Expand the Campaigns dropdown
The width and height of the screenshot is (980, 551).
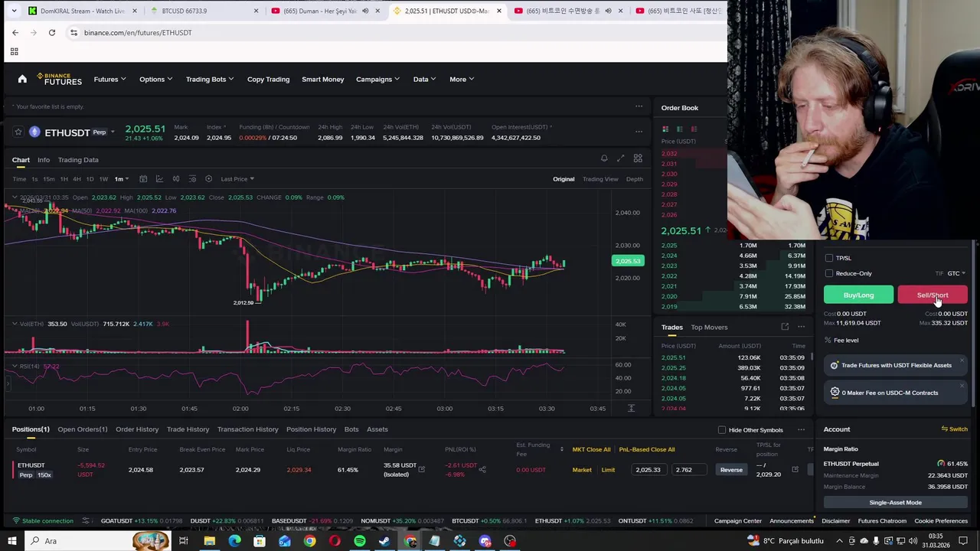(x=377, y=79)
